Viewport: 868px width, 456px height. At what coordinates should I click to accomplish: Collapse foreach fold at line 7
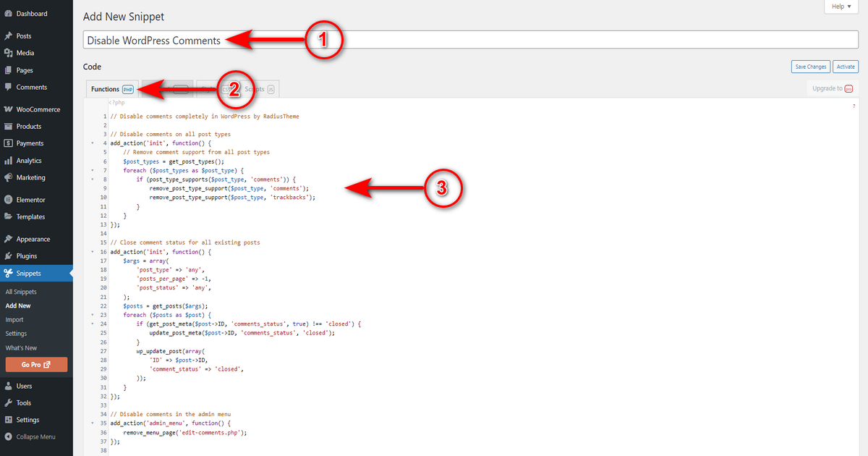[93, 170]
